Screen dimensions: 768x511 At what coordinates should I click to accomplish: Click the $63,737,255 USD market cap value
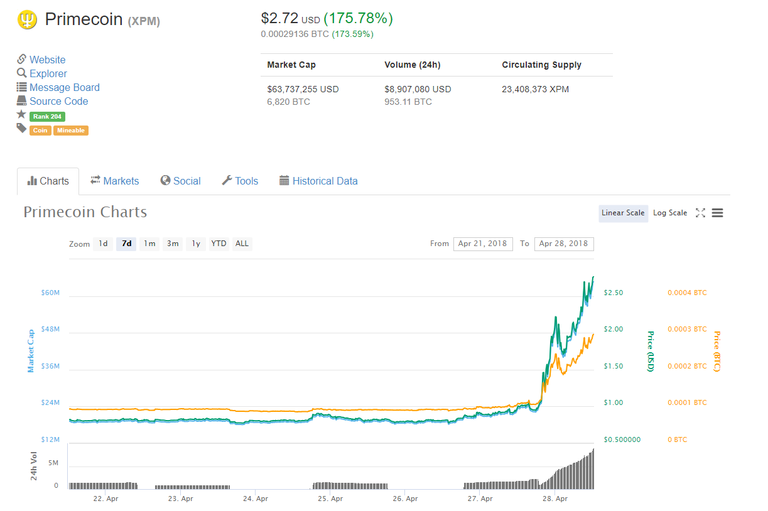(303, 89)
